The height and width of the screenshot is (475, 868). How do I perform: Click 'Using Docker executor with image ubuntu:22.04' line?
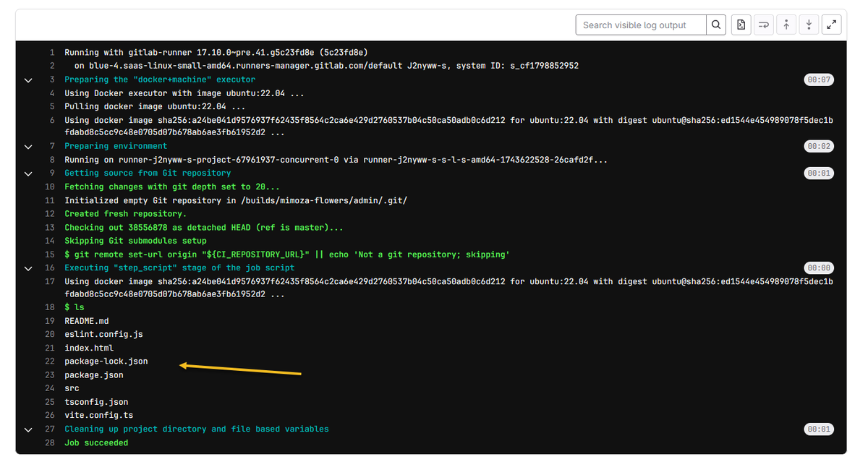[x=184, y=93]
